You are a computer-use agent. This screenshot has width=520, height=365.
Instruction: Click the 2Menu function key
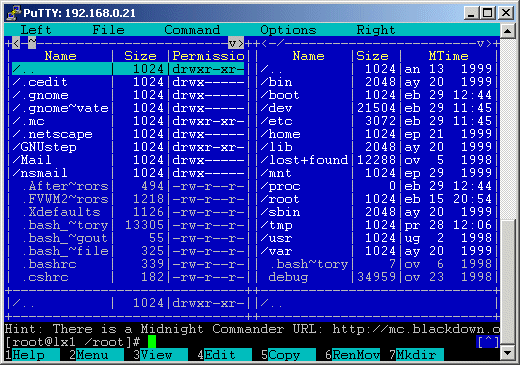(x=96, y=355)
